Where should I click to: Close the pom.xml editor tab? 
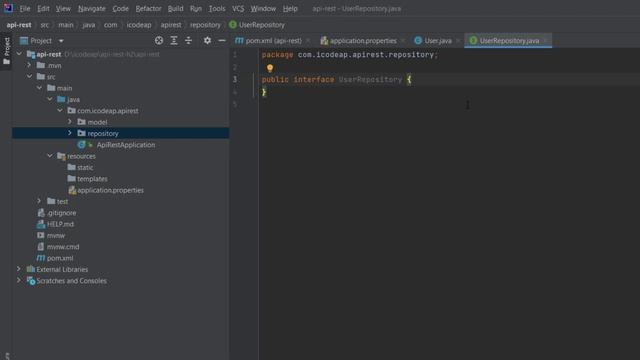[x=308, y=40]
